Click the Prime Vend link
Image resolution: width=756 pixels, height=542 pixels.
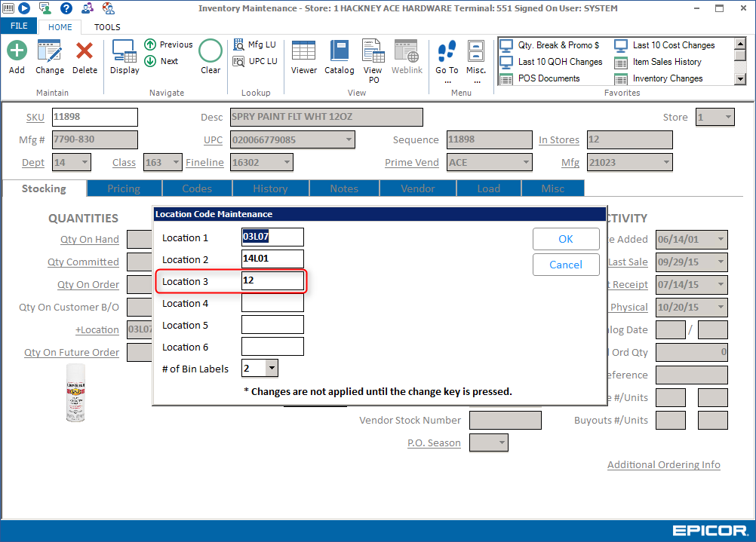pyautogui.click(x=412, y=162)
